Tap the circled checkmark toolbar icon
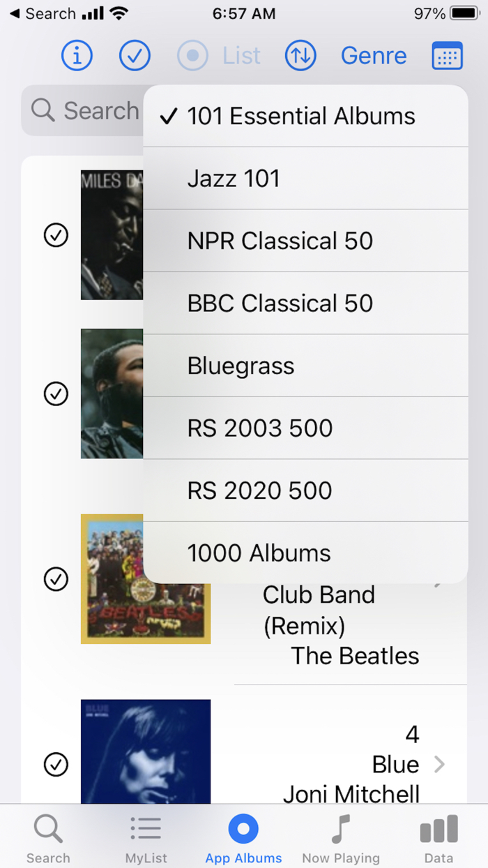Screen dimensions: 488x868 point(135,56)
